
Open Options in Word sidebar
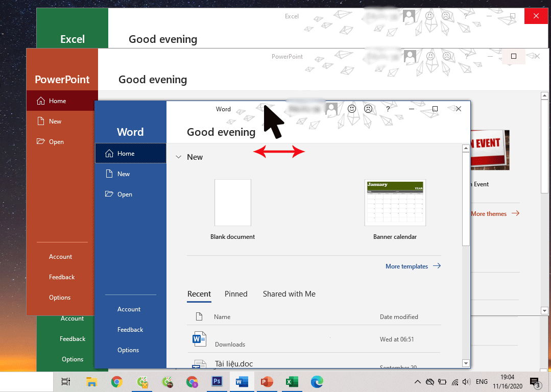tap(128, 350)
